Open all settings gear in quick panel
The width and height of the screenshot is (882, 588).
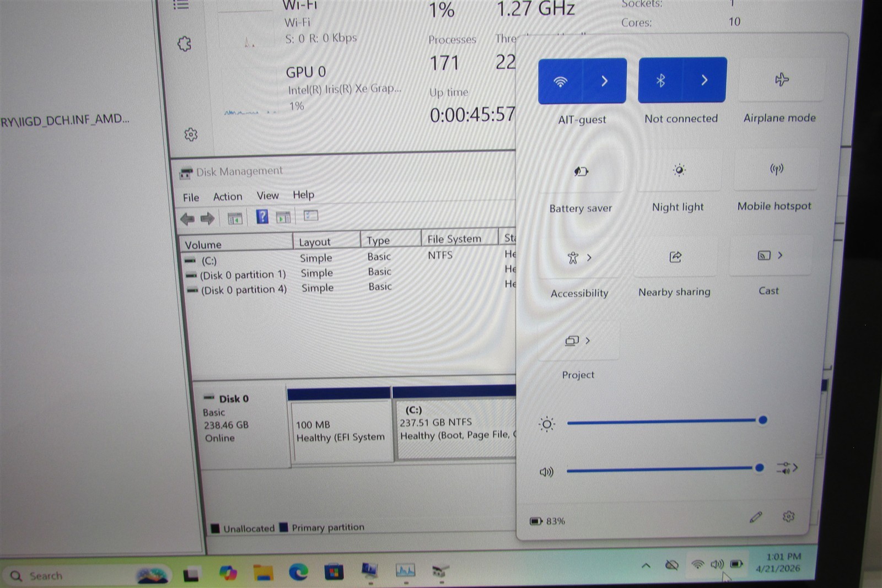point(789,516)
